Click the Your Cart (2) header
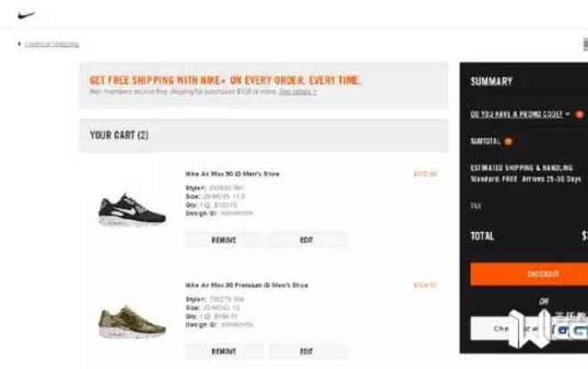This screenshot has width=588, height=369. tap(119, 135)
